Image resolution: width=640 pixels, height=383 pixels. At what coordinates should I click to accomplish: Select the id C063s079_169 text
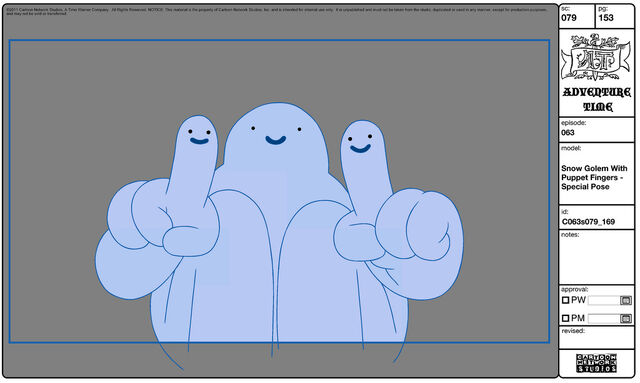pos(588,222)
